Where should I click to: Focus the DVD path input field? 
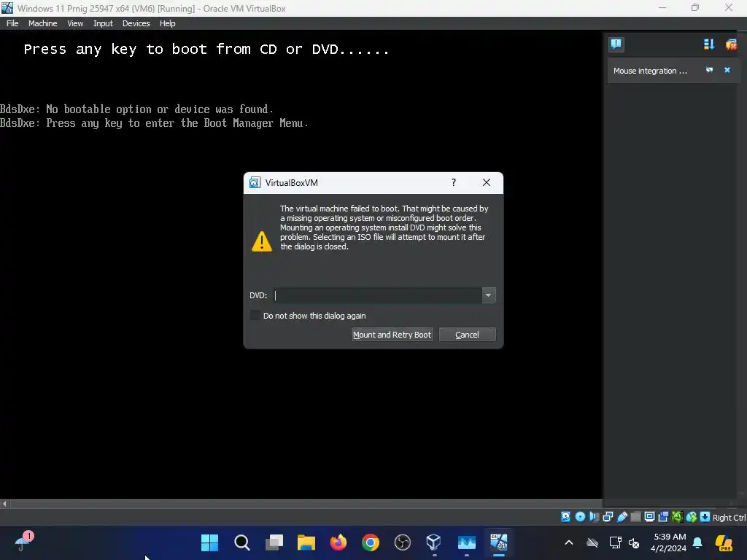point(378,295)
